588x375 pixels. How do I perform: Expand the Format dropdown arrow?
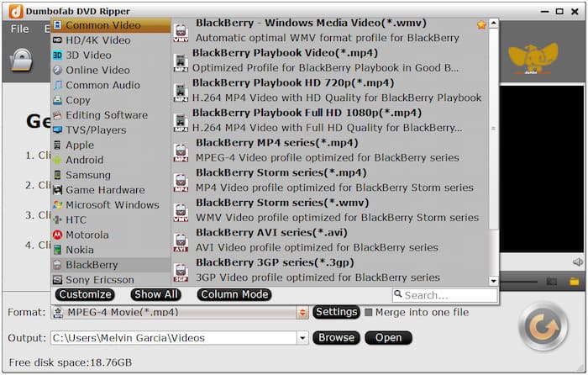[302, 313]
